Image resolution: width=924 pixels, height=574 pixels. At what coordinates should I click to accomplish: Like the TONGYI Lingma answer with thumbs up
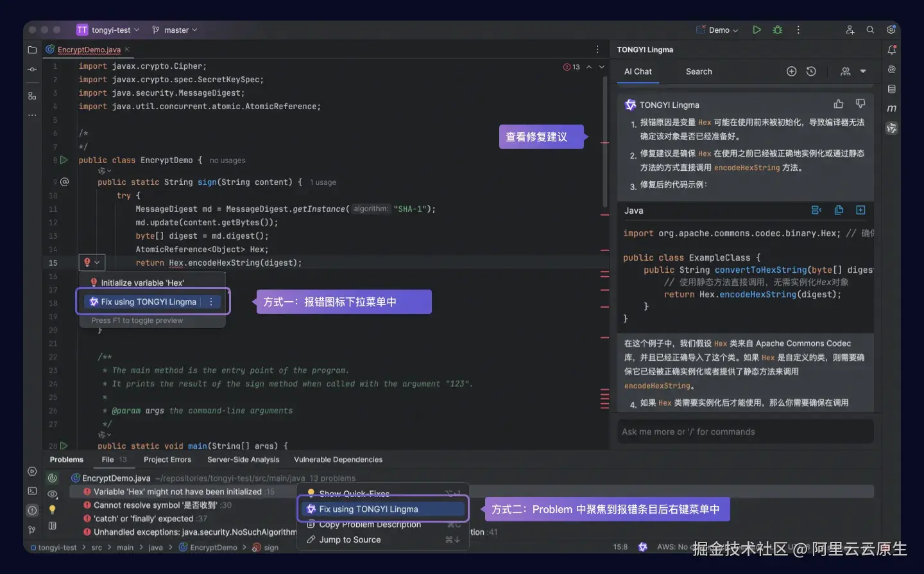pyautogui.click(x=839, y=103)
